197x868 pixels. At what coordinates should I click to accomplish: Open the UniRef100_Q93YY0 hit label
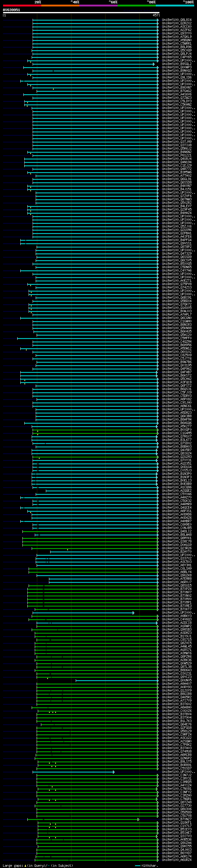(x=176, y=33)
